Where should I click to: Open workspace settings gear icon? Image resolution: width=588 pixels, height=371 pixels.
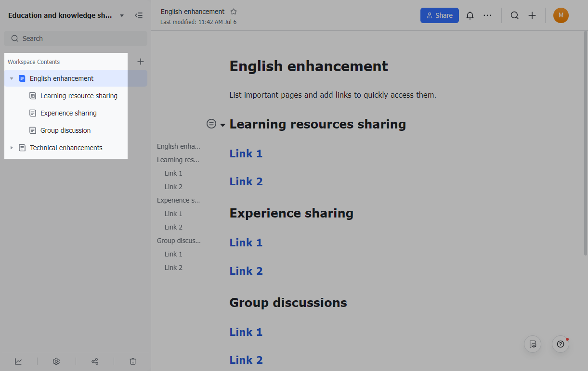tap(56, 361)
